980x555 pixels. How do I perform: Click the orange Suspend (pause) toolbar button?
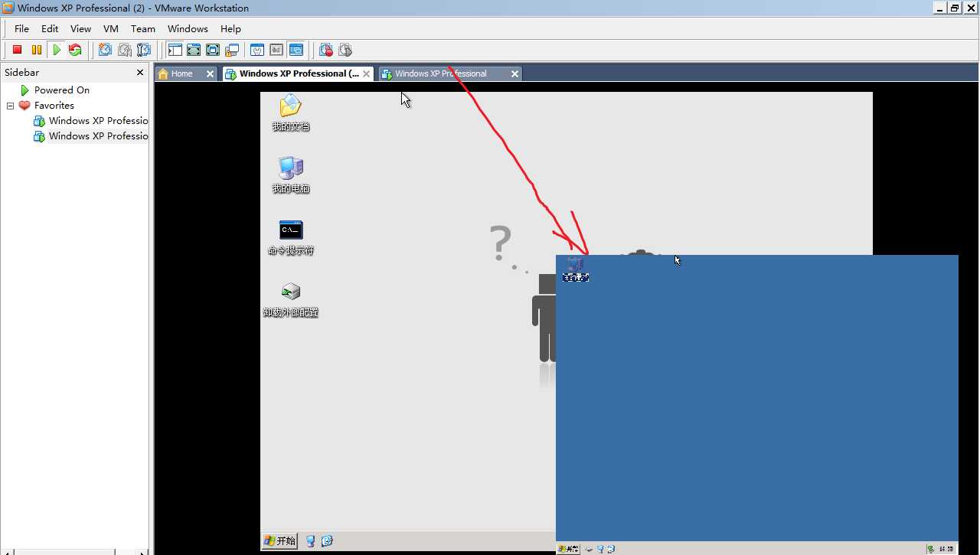tap(36, 50)
